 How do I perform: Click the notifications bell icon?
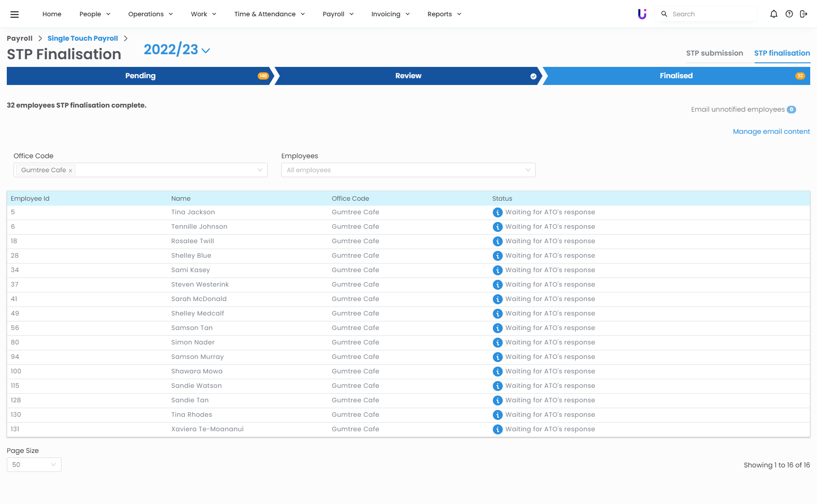(x=774, y=14)
